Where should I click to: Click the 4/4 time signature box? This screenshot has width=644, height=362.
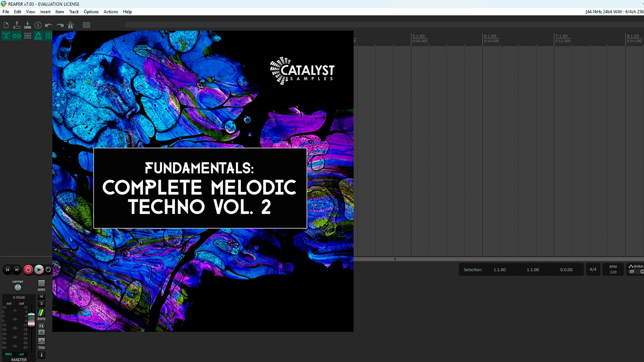(593, 270)
